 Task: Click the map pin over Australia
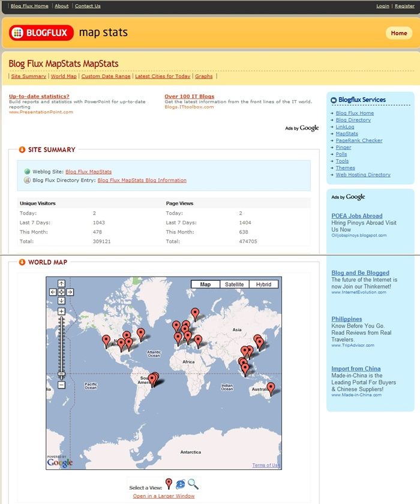click(x=271, y=389)
